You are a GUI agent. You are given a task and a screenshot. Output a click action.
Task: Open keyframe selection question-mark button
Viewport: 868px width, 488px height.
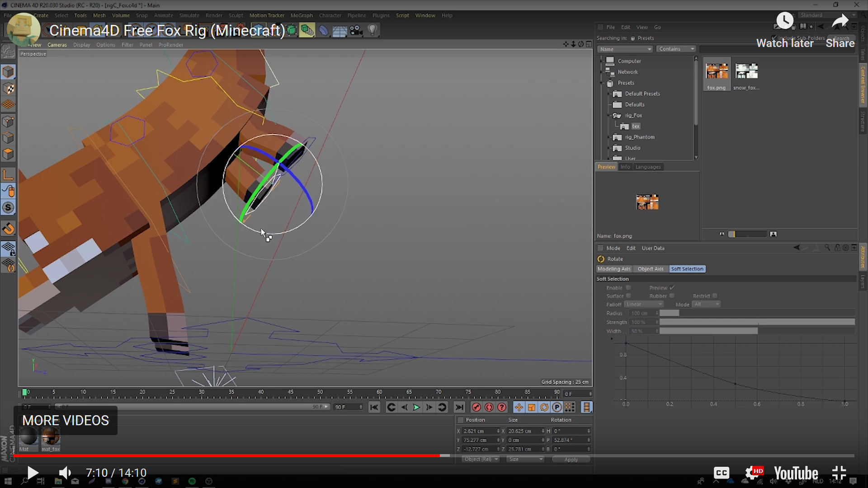click(502, 407)
